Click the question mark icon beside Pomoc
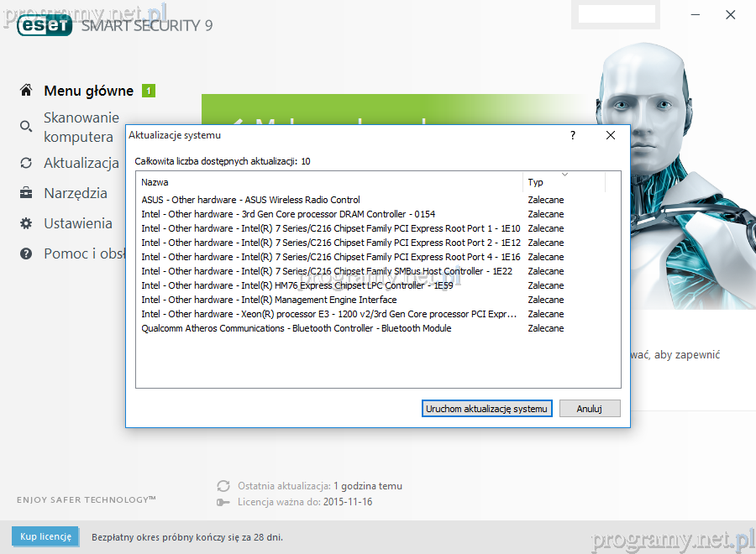Image resolution: width=756 pixels, height=554 pixels. tap(26, 253)
